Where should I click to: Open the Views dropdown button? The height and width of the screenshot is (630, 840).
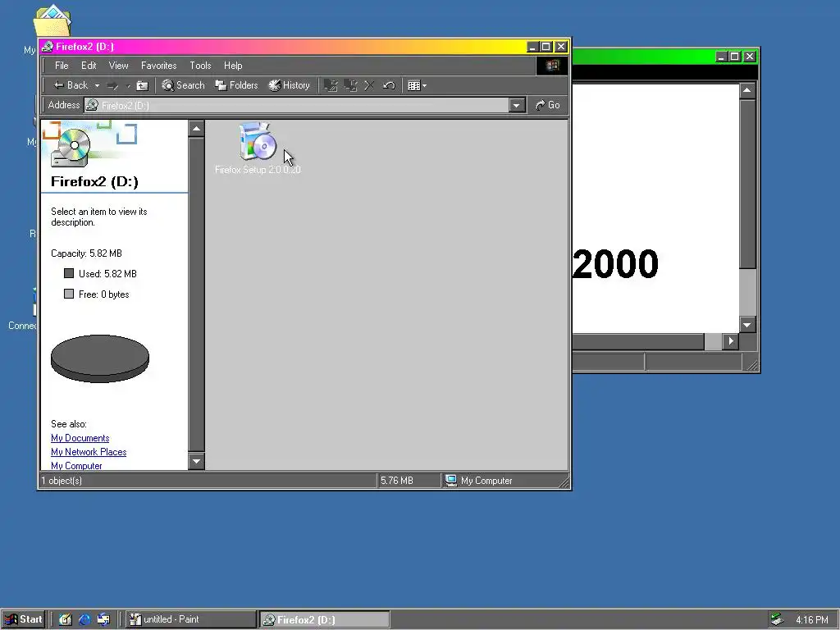pyautogui.click(x=417, y=85)
